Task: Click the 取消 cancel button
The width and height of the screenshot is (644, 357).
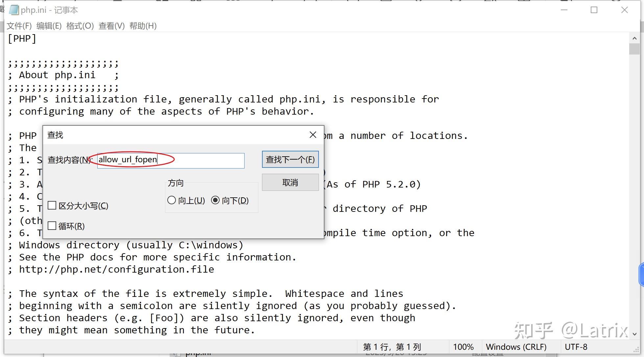Action: point(290,182)
